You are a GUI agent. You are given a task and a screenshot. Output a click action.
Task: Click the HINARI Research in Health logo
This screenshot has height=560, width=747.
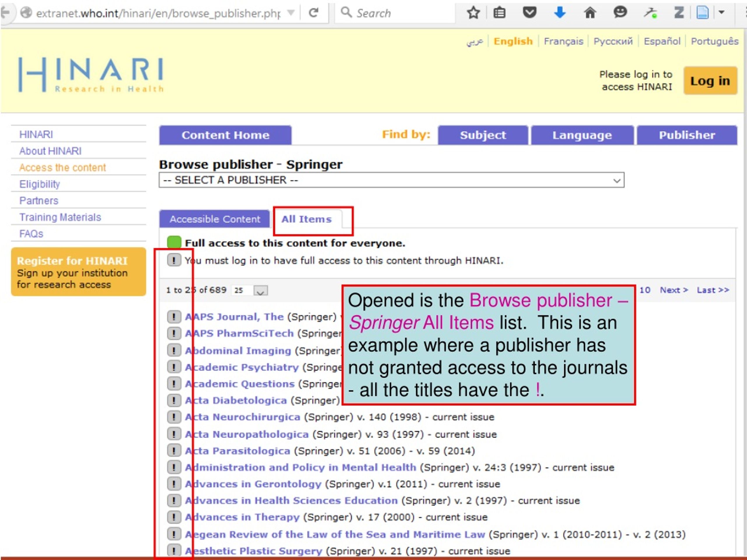click(x=91, y=75)
